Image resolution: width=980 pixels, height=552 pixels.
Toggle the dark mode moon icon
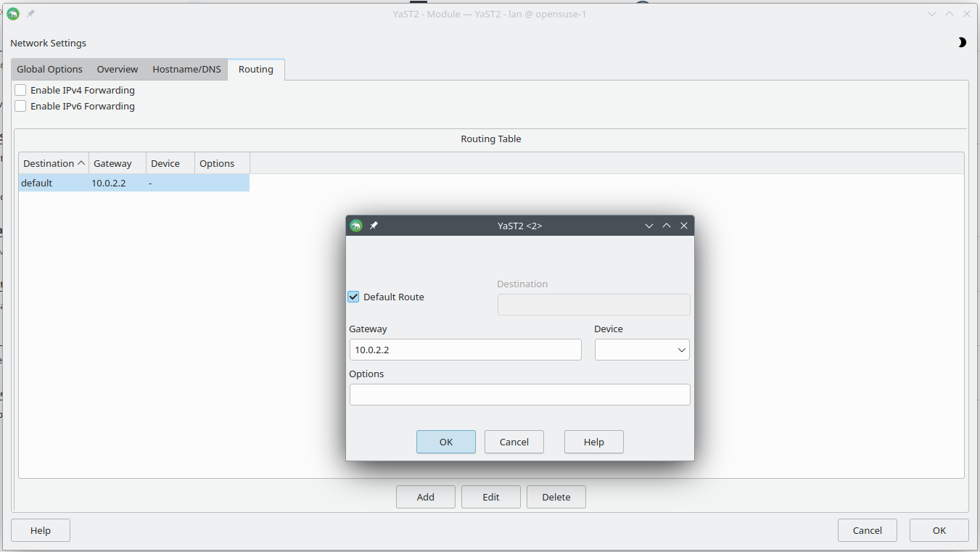[962, 43]
